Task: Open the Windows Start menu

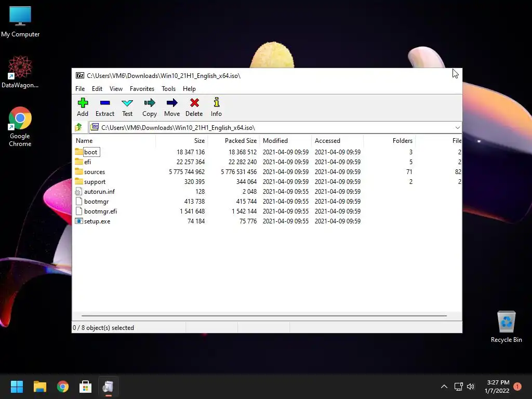Action: tap(17, 387)
